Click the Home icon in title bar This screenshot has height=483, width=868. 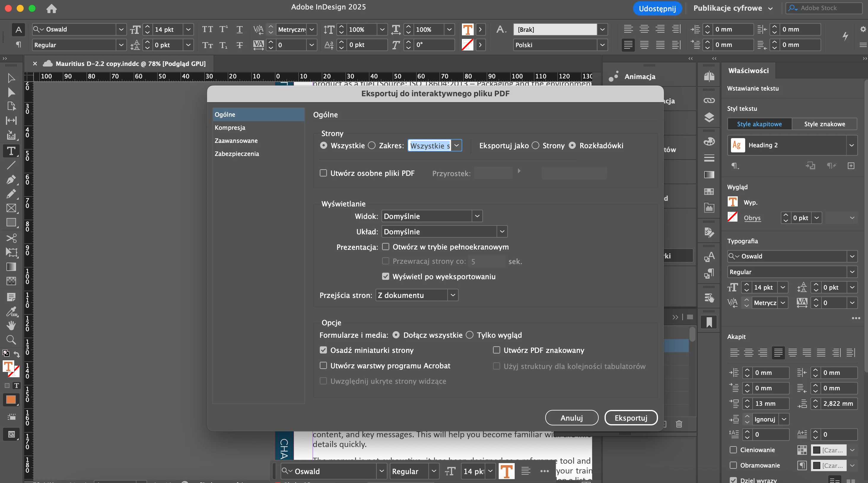click(x=52, y=8)
